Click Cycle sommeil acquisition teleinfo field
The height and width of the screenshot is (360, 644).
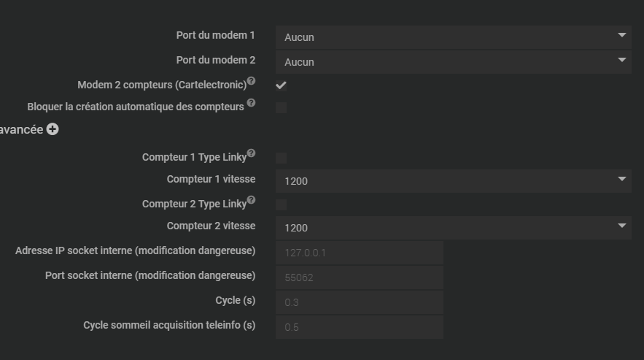tap(359, 326)
